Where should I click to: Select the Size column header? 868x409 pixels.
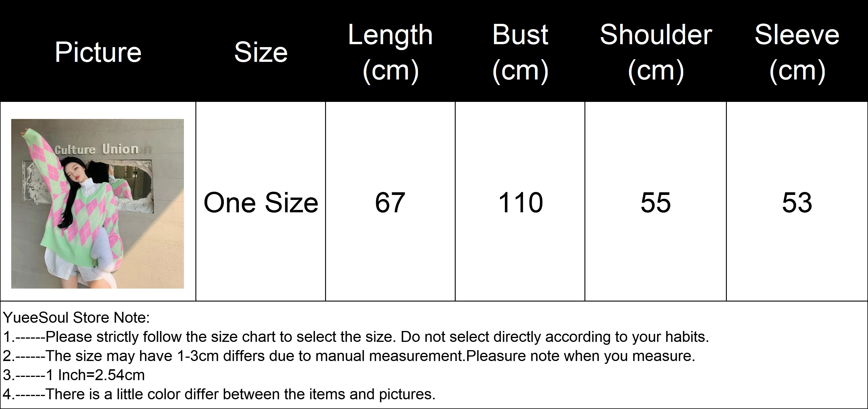click(261, 52)
